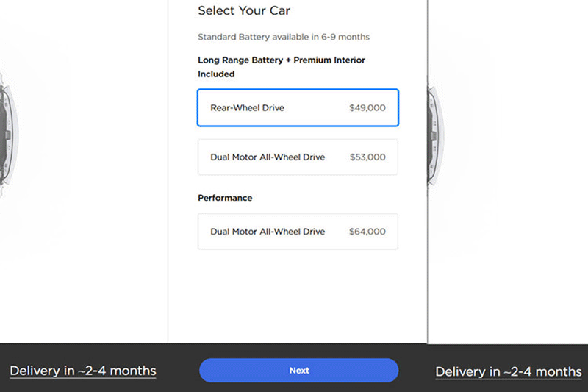Click the Dual Motor label beside the $64,000 price
The width and height of the screenshot is (588, 392).
(268, 232)
